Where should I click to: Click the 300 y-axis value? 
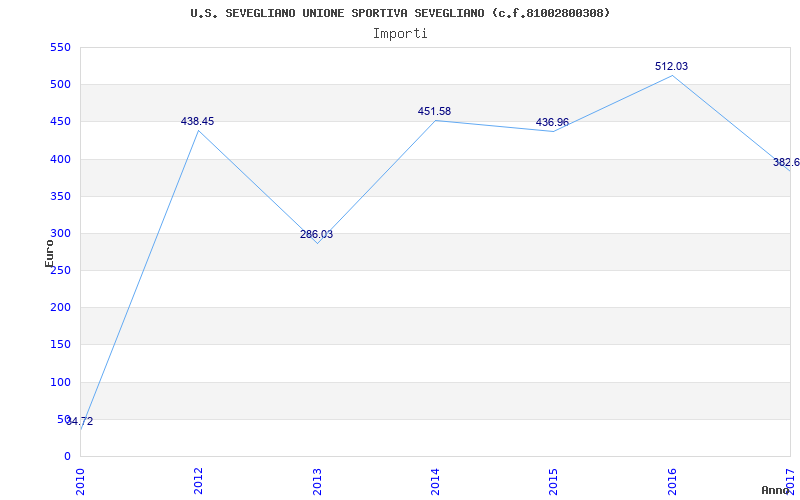coord(60,234)
